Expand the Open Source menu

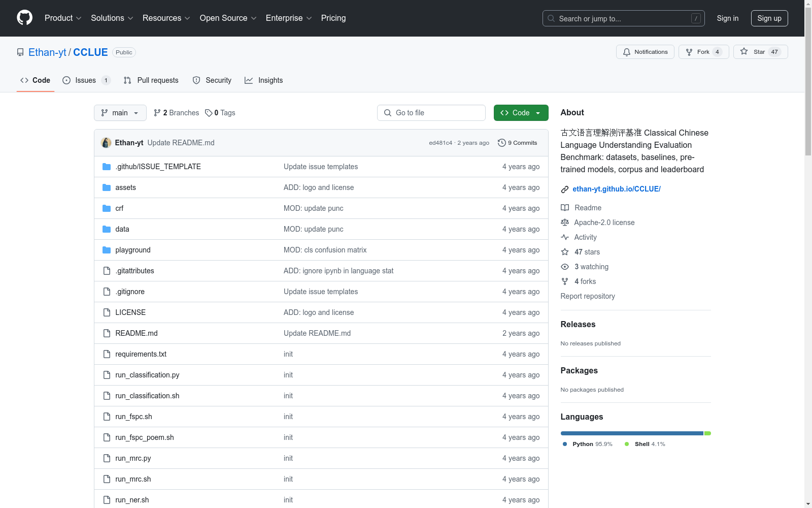coord(228,18)
